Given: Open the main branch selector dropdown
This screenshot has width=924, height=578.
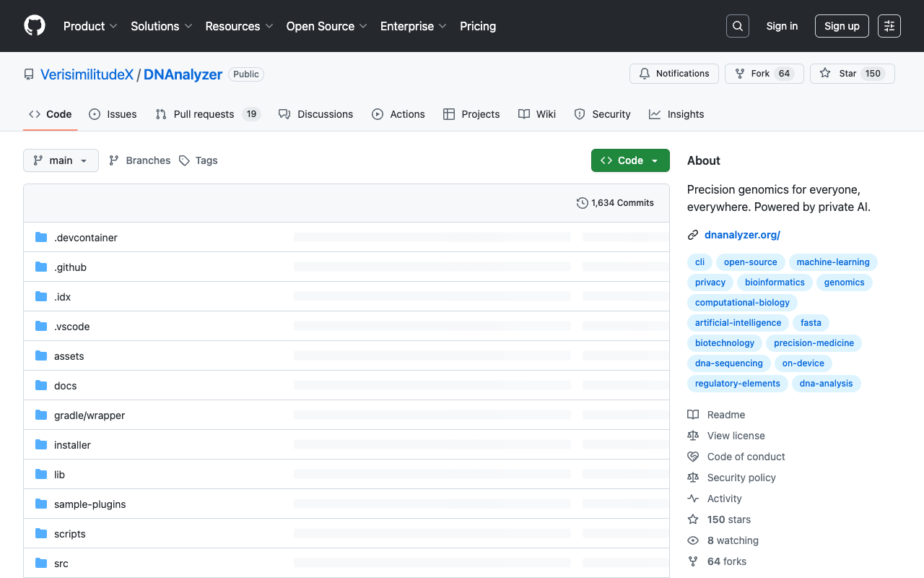Looking at the screenshot, I should point(61,160).
